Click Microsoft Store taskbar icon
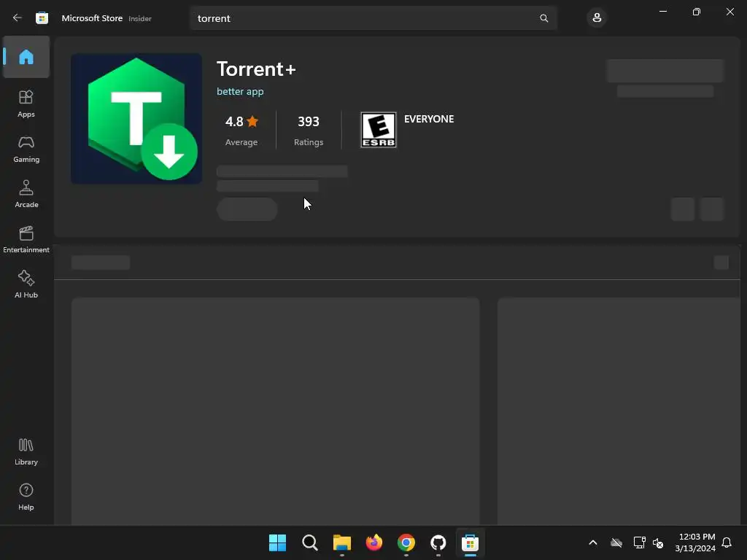Screen dimensions: 747x560 coord(471,542)
